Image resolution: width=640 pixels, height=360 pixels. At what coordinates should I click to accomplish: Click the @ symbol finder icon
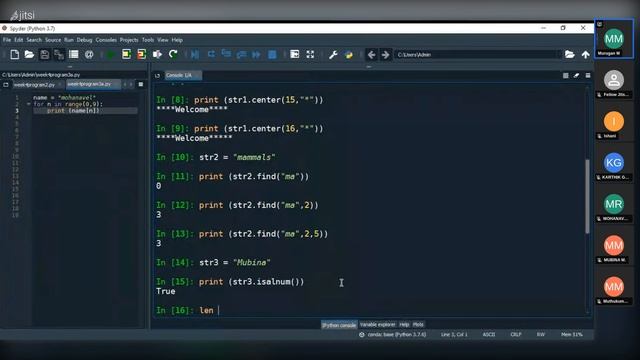pyautogui.click(x=89, y=54)
